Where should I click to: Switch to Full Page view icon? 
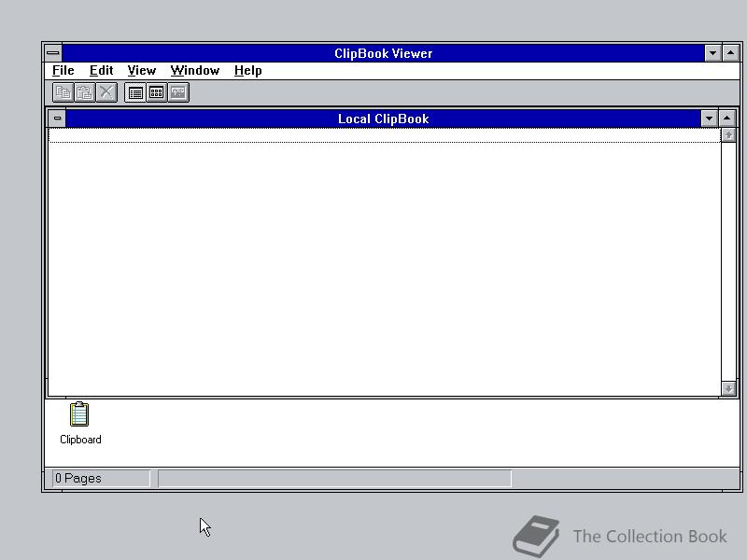[178, 92]
